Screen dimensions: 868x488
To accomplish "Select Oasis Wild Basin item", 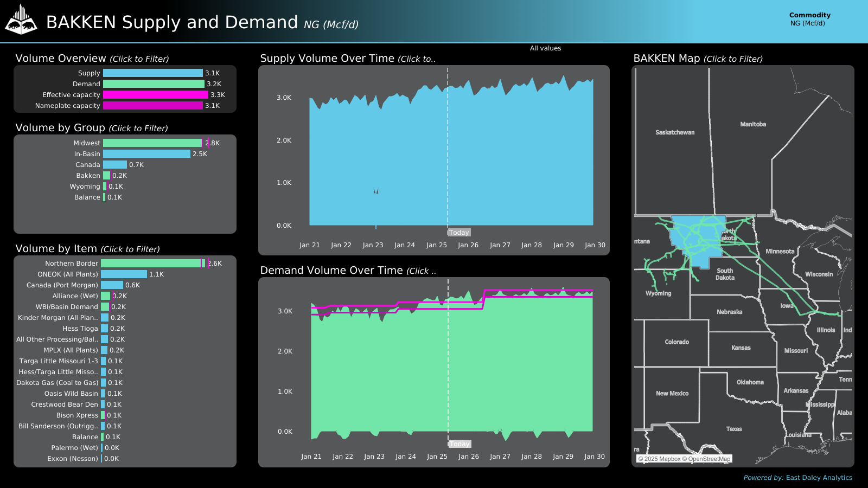I will click(71, 394).
